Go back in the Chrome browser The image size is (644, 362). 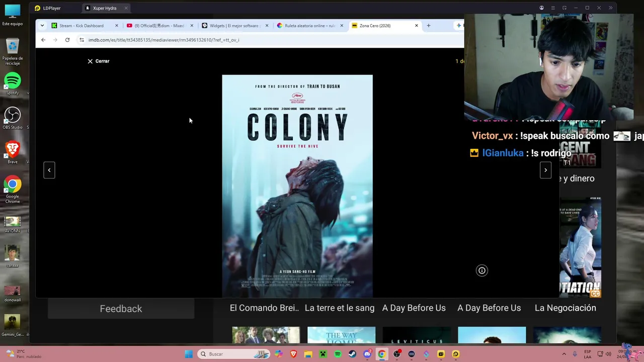(43, 40)
